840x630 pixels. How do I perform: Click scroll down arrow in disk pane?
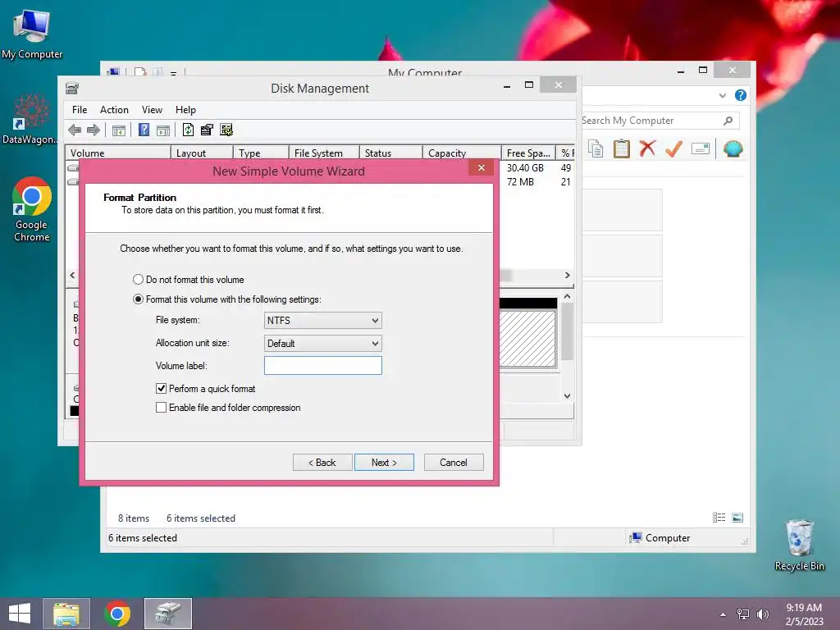(568, 396)
